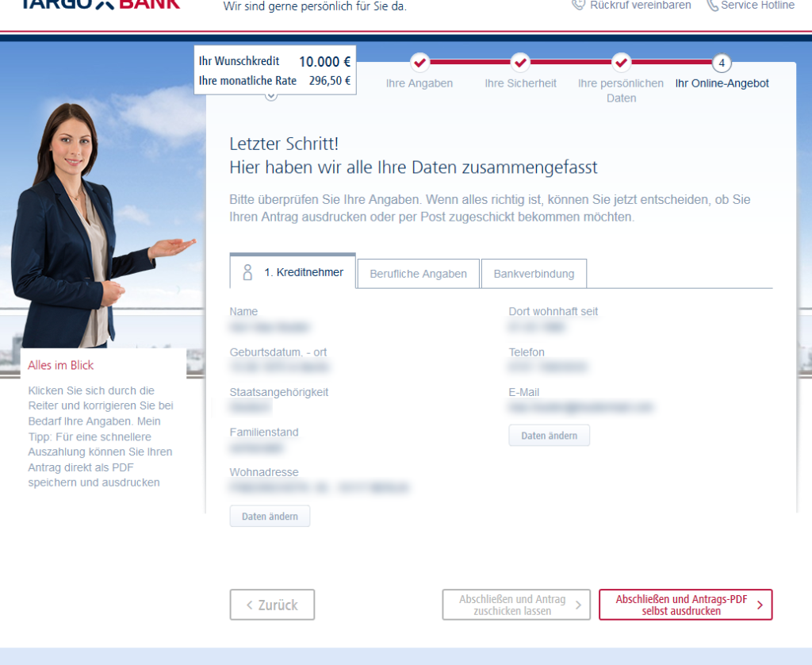Switch to the Berufliche Angaben tab

coord(418,274)
